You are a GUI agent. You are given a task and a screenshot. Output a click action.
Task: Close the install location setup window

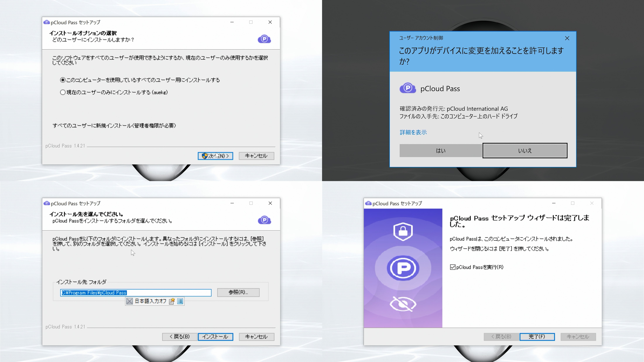(270, 203)
